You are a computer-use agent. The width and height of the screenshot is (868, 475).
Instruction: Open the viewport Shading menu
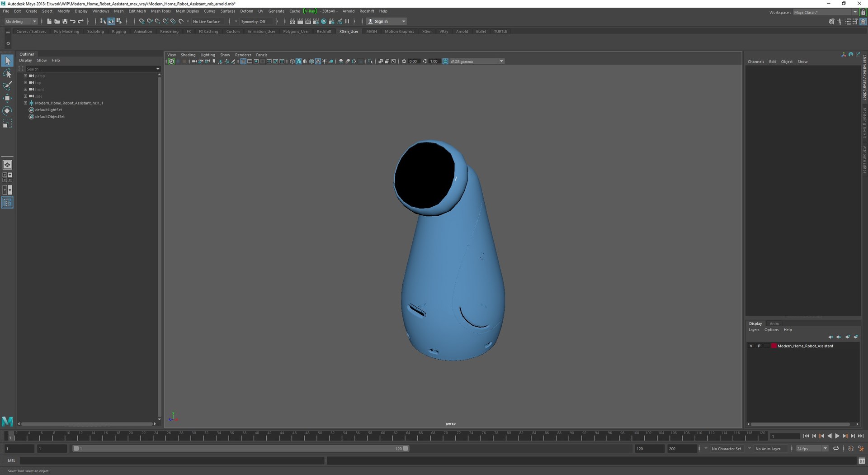click(188, 55)
